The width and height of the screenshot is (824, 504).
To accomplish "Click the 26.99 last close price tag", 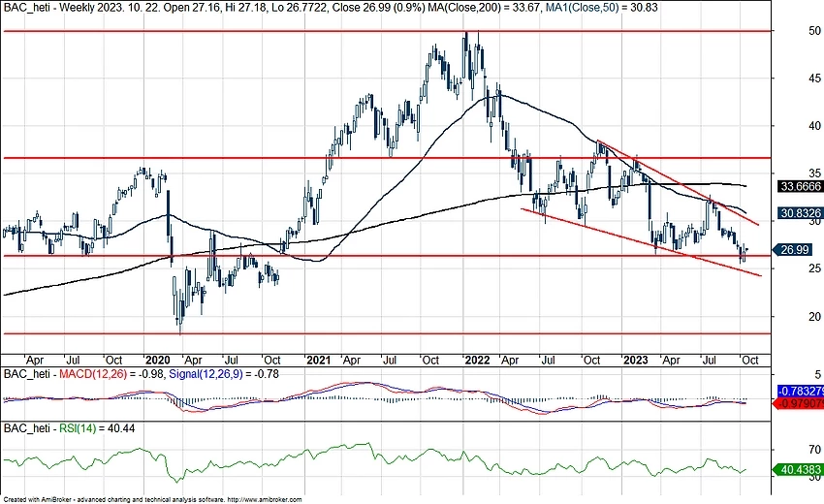I will coord(794,250).
